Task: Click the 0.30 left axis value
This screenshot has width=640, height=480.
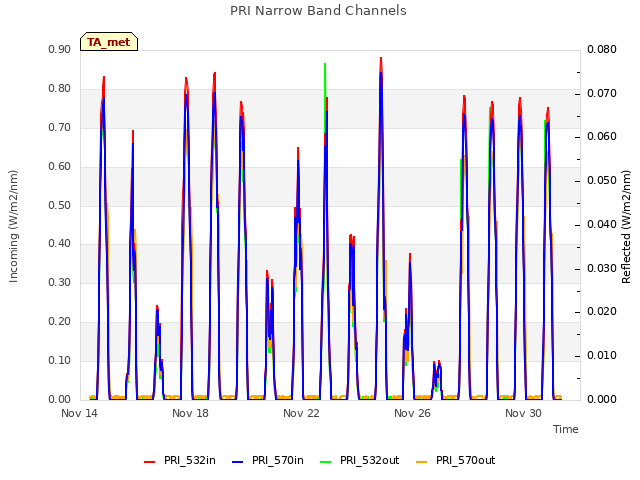Action: [x=60, y=282]
